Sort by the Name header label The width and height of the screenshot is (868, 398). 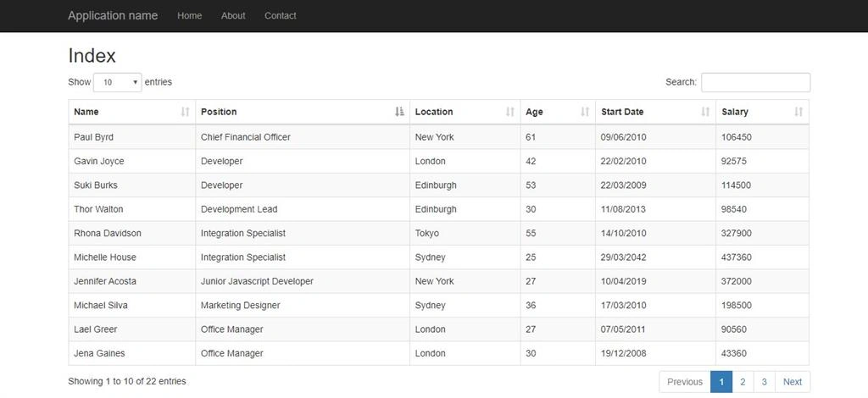point(86,112)
